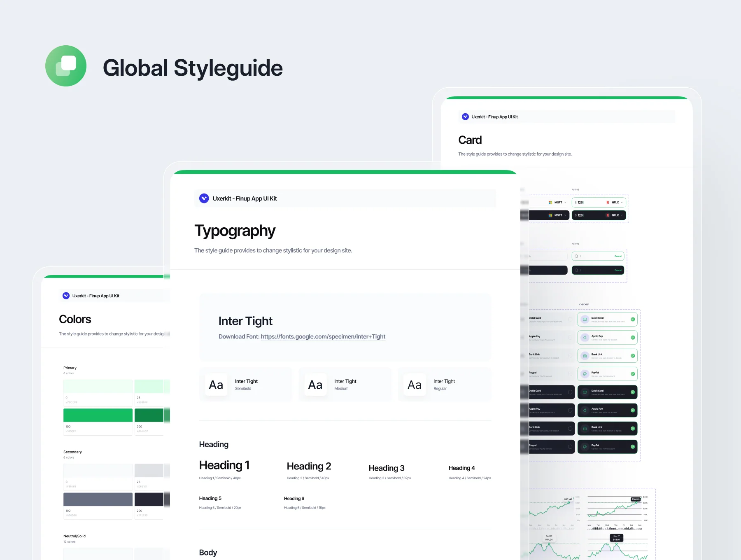Click the Bank Link icon on light checked card
This screenshot has height=560, width=741.
585,356
